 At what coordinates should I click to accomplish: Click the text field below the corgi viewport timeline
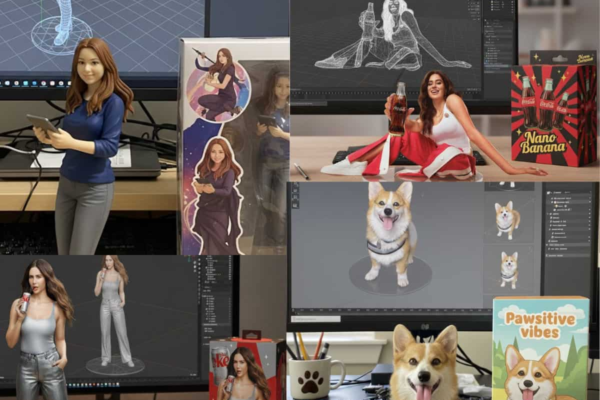316,318
